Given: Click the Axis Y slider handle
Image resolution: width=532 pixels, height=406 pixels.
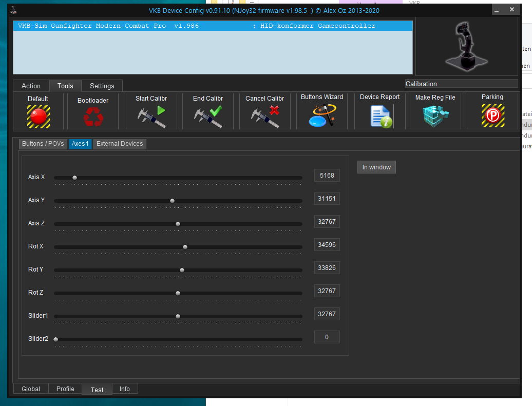Looking at the screenshot, I should tap(173, 201).
